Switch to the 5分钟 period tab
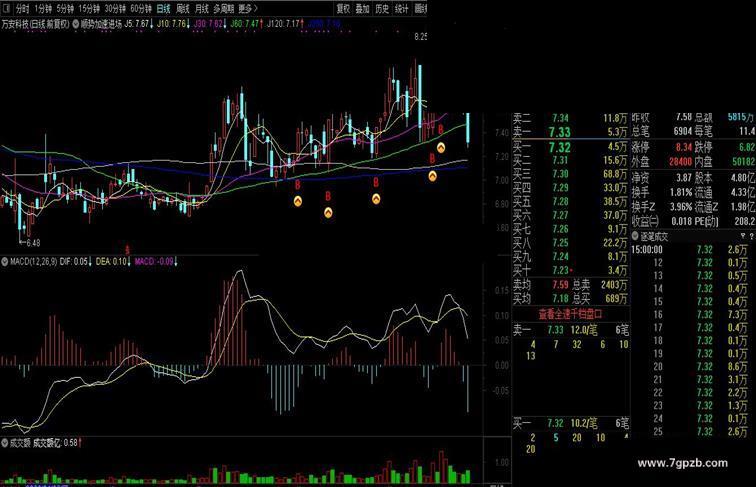This screenshot has height=487, width=756. tap(65, 9)
